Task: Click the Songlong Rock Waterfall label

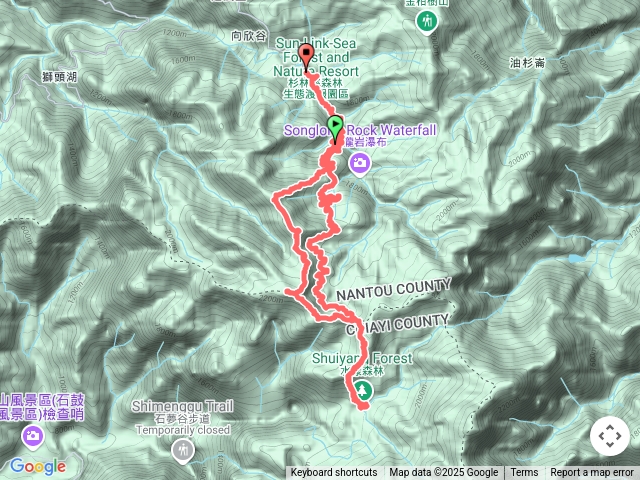Action: [360, 131]
